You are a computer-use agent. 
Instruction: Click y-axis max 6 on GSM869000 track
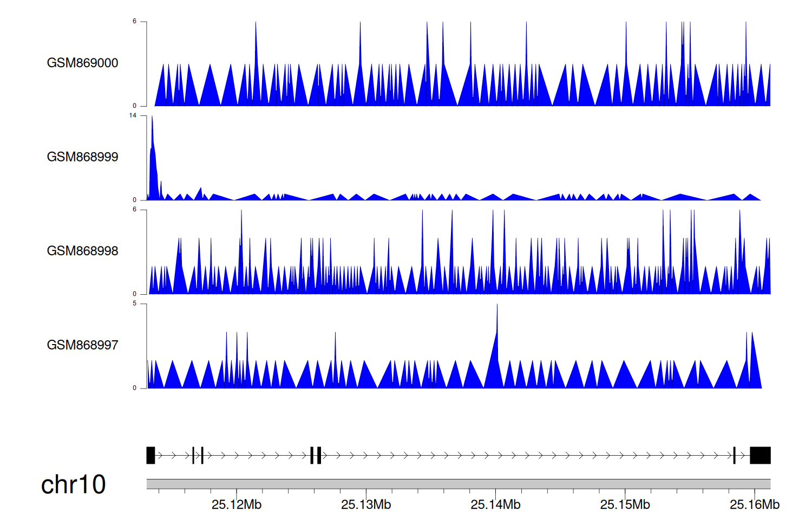pos(135,22)
